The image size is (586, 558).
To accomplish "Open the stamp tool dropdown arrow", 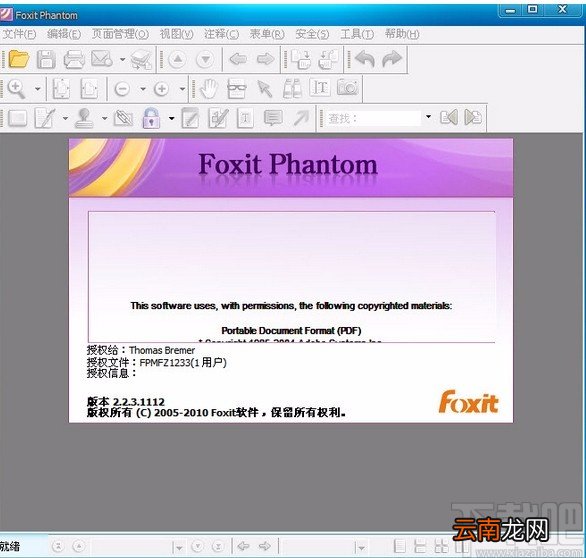I will point(105,118).
